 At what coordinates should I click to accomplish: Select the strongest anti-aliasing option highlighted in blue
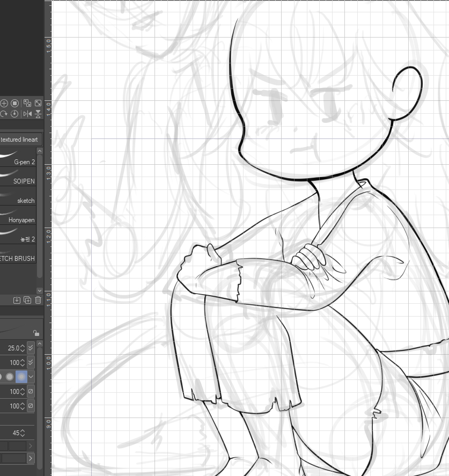click(x=21, y=377)
